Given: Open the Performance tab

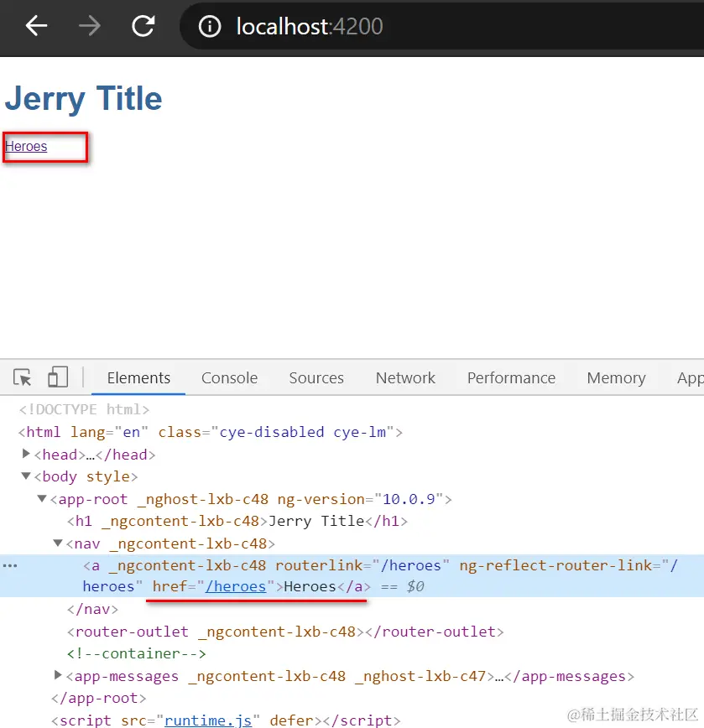Looking at the screenshot, I should pyautogui.click(x=511, y=378).
